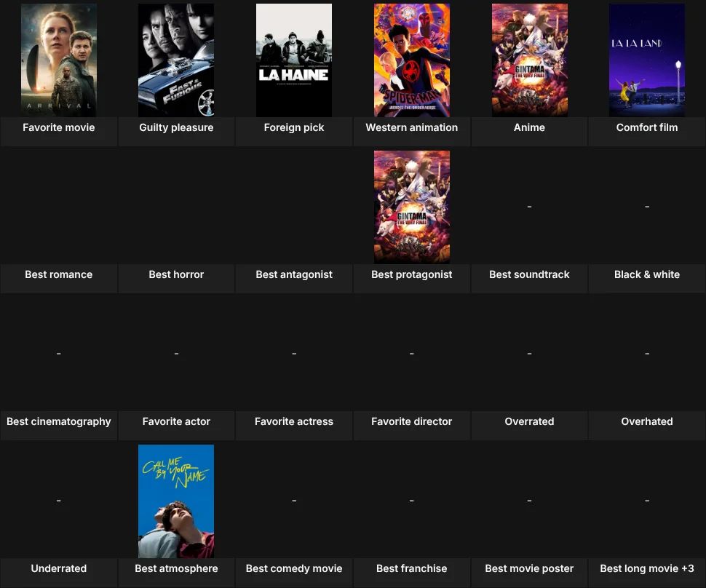Click the Anime category label

click(x=530, y=127)
